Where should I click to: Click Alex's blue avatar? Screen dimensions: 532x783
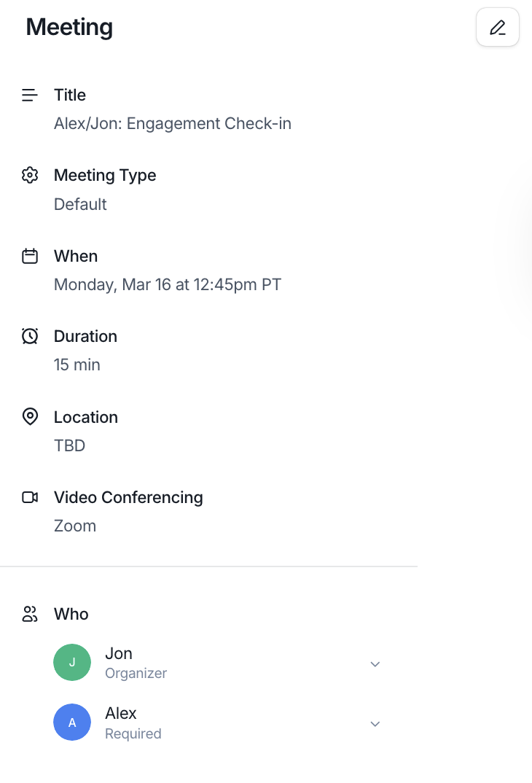(72, 722)
